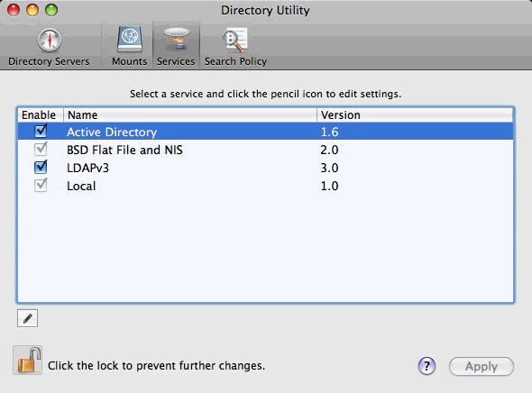Click version 1.6 of Active Directory
The image size is (532, 393).
(x=329, y=132)
